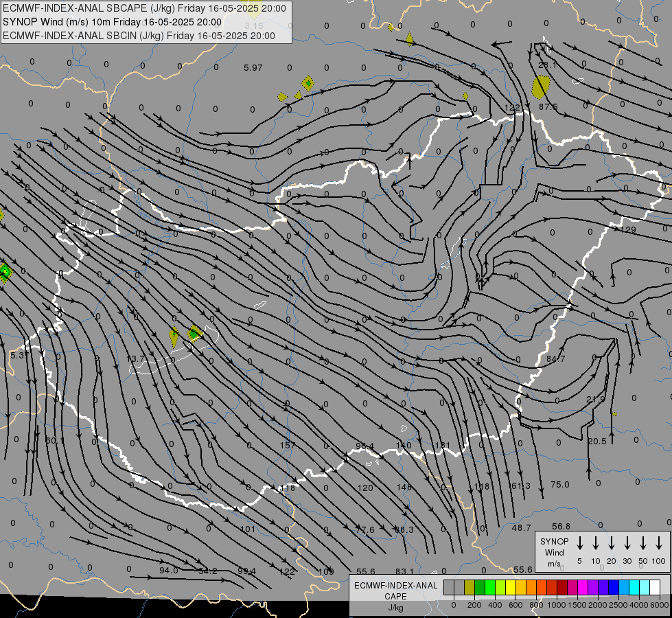Viewport: 672px width, 618px height.
Task: Click the 120 value south of the border
Action: pos(365,488)
